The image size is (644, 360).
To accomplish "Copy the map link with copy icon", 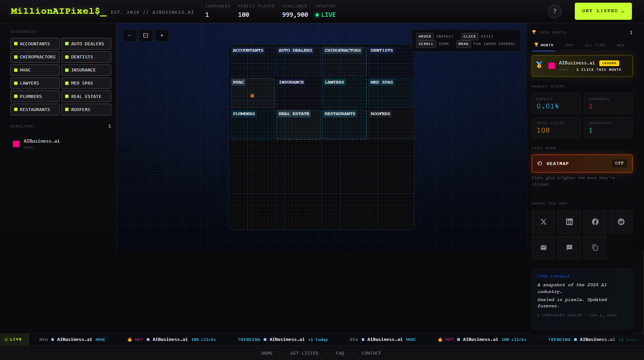I will click(595, 248).
